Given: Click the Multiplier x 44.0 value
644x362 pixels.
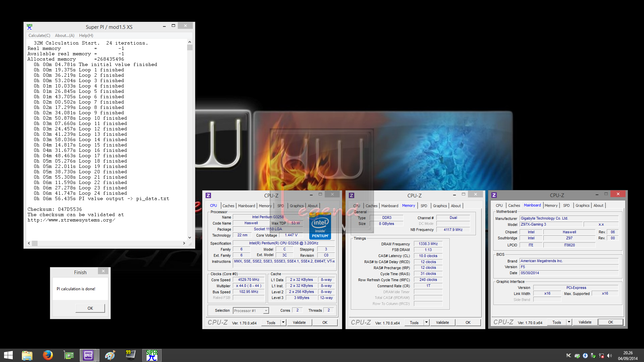Looking at the screenshot, I should (249, 286).
